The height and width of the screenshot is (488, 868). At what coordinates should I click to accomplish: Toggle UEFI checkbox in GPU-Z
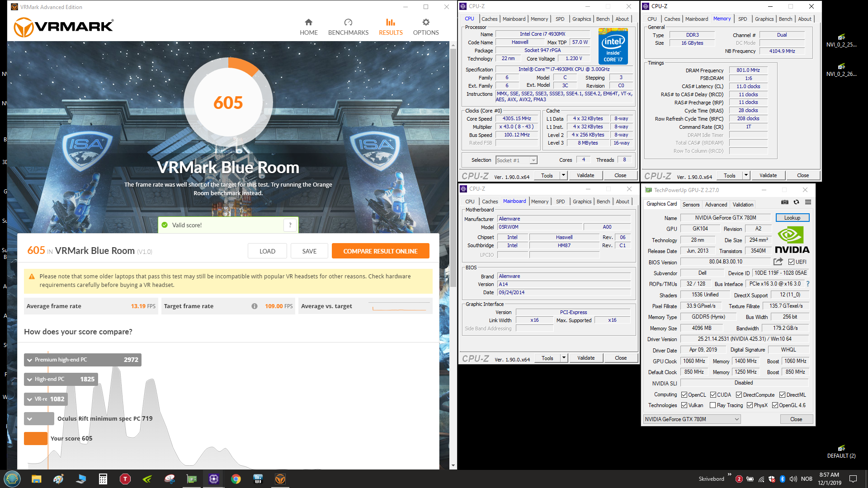791,262
